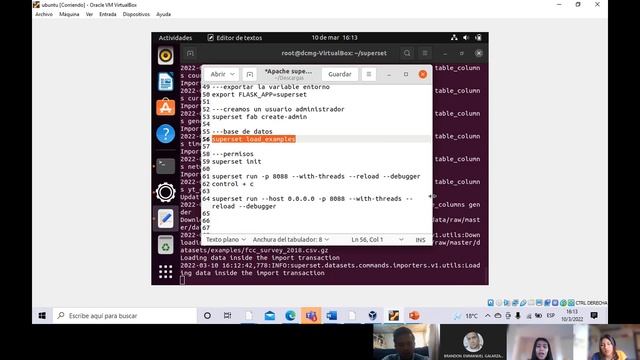
Task: Create new document in text editor
Action: coord(250,74)
